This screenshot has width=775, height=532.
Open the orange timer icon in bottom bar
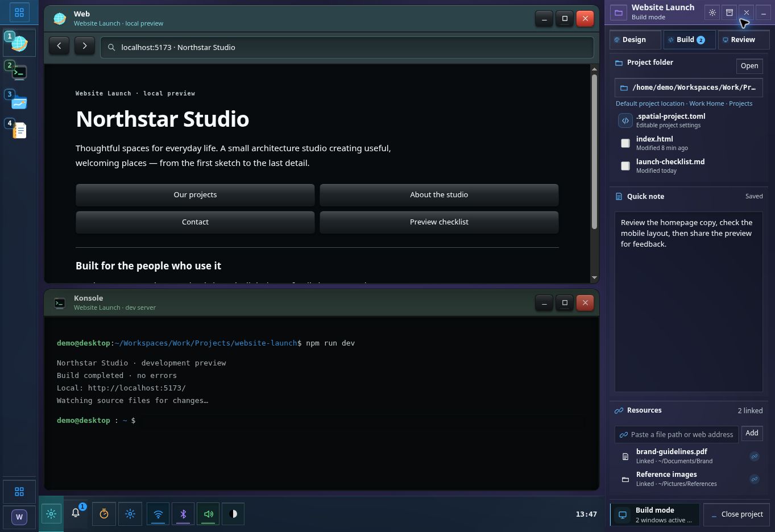click(x=104, y=514)
